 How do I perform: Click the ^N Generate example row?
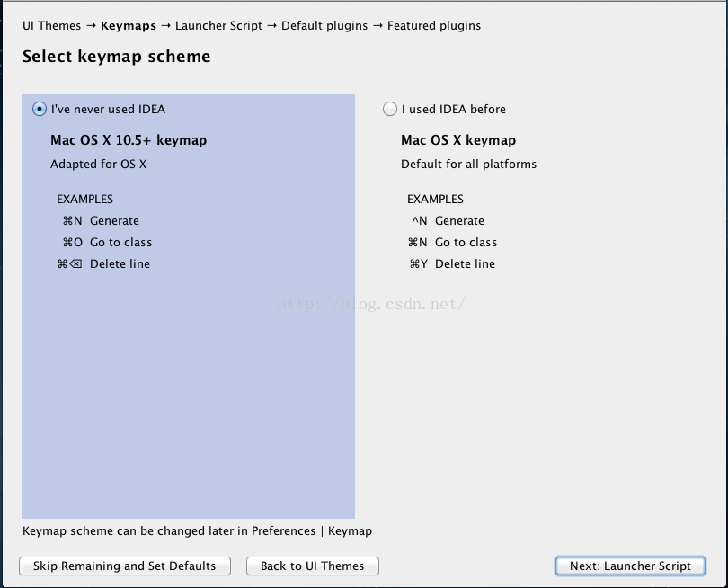pyautogui.click(x=448, y=220)
